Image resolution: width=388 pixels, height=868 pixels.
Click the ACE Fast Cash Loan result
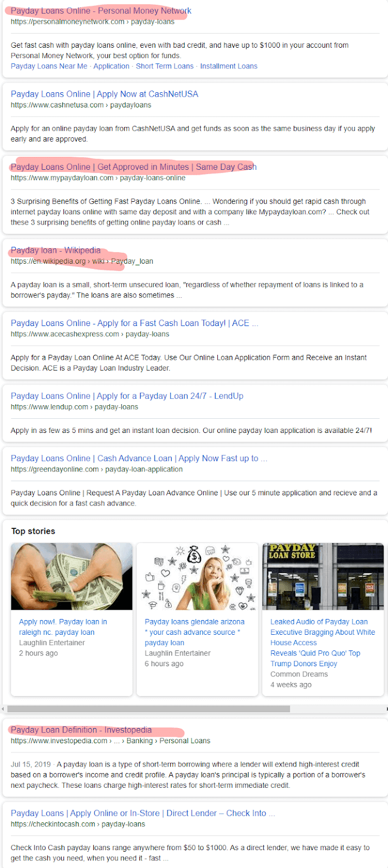[x=130, y=323]
